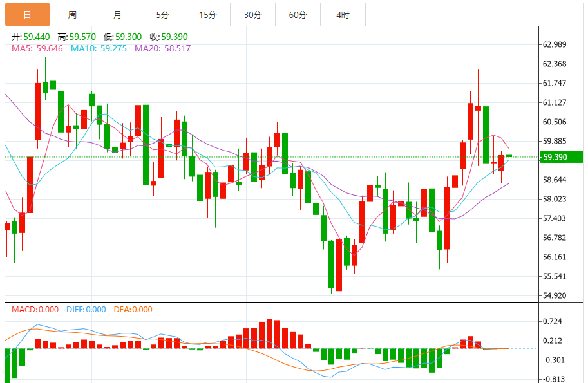Click the green current price tag 59.390
Viewport: 588px width, 383px height.
tap(561, 157)
